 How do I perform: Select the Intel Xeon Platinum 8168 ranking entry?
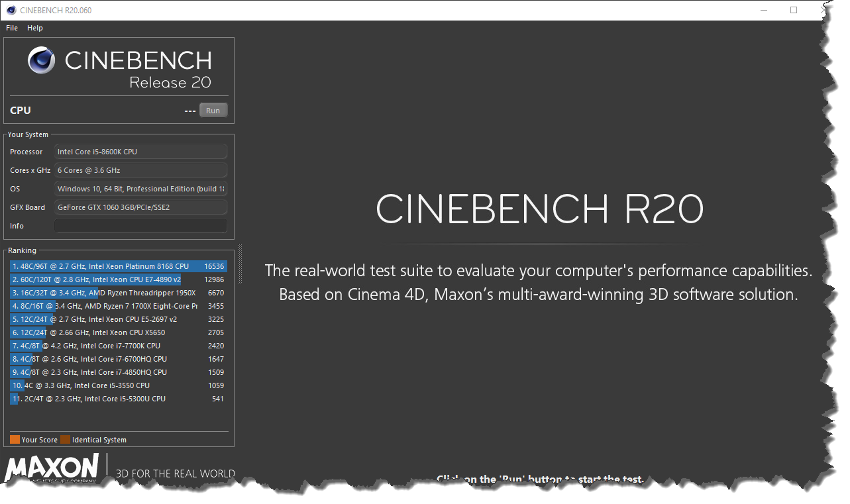tap(113, 266)
